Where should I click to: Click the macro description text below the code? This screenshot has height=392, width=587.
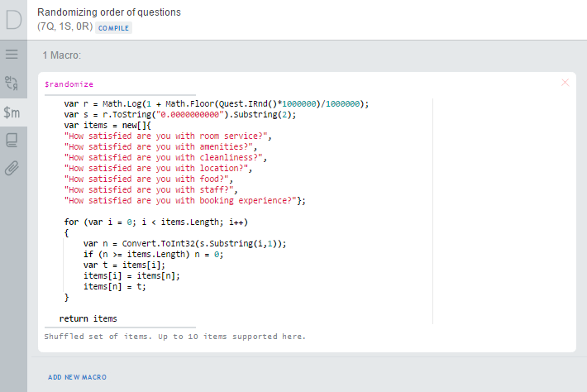click(174, 337)
